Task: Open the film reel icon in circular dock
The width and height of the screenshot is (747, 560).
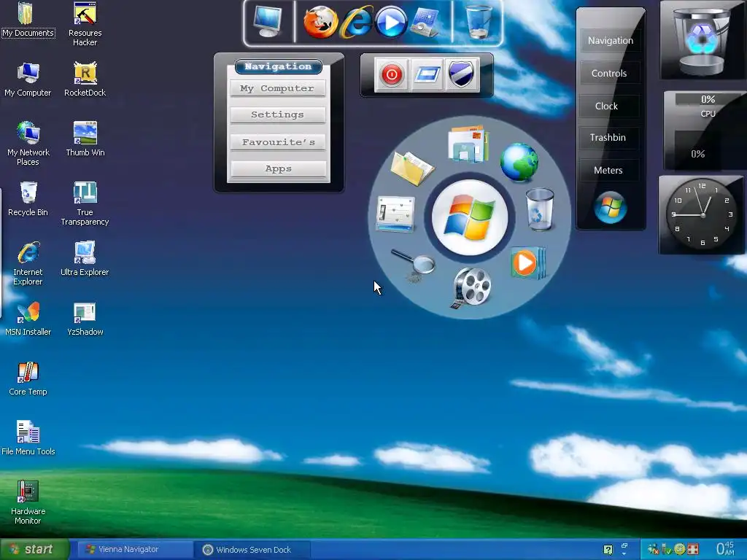Action: 471,287
